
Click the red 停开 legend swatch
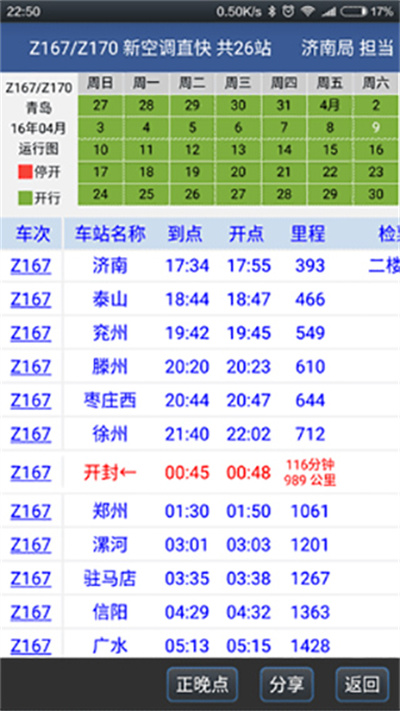(x=25, y=172)
